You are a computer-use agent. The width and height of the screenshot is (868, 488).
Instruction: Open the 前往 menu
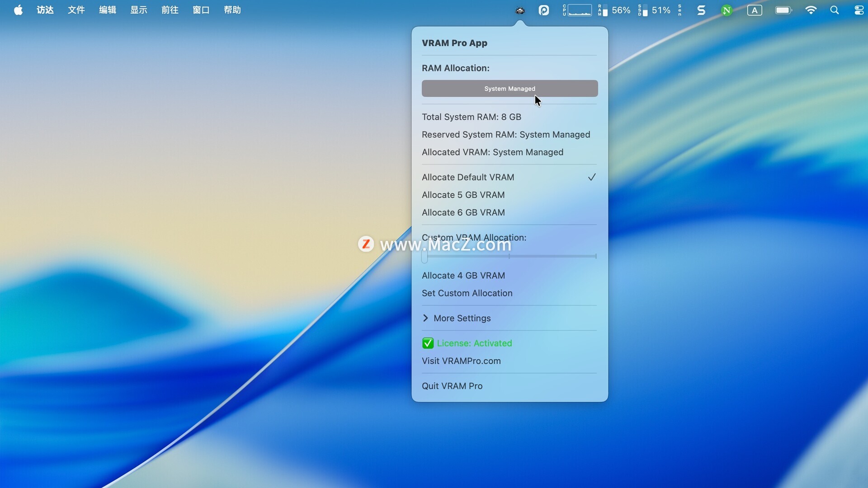coord(170,10)
